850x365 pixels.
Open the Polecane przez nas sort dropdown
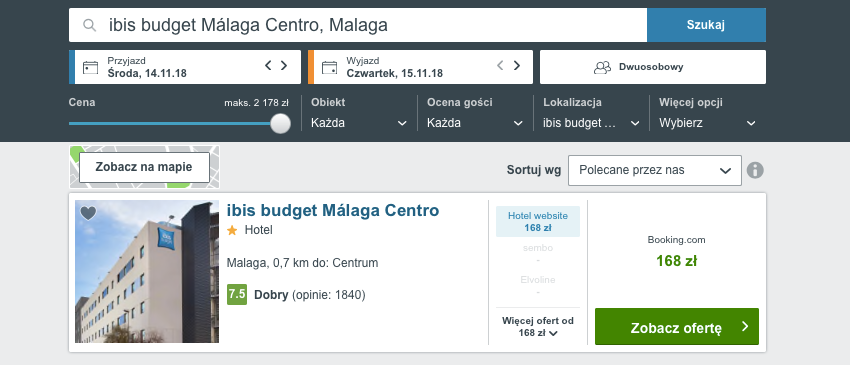pos(655,170)
